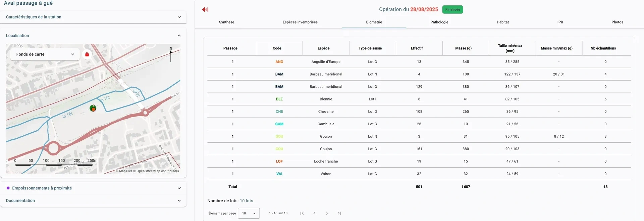Open the elements per page selector
Image resolution: width=644 pixels, height=221 pixels.
[x=249, y=213]
